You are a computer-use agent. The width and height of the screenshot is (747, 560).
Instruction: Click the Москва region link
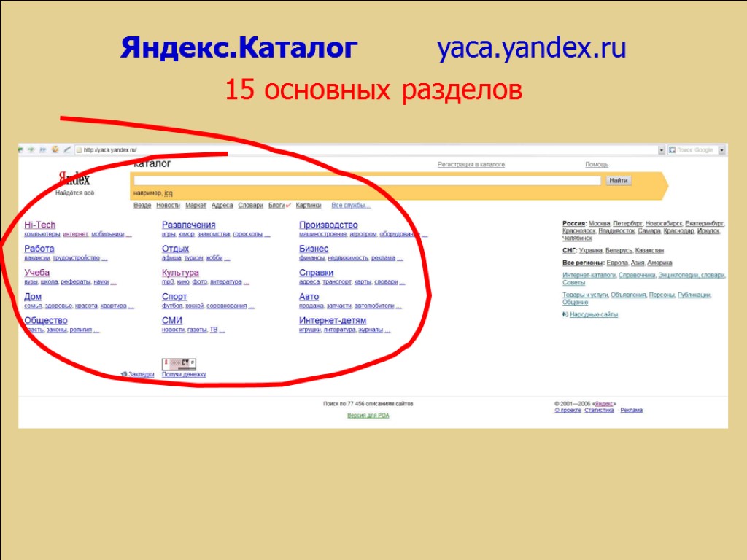pyautogui.click(x=600, y=223)
